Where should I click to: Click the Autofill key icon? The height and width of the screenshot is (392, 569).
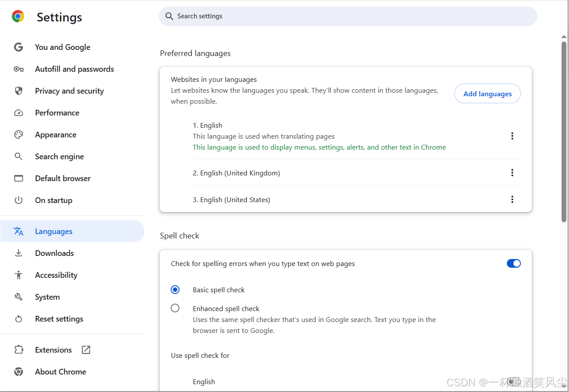click(18, 69)
